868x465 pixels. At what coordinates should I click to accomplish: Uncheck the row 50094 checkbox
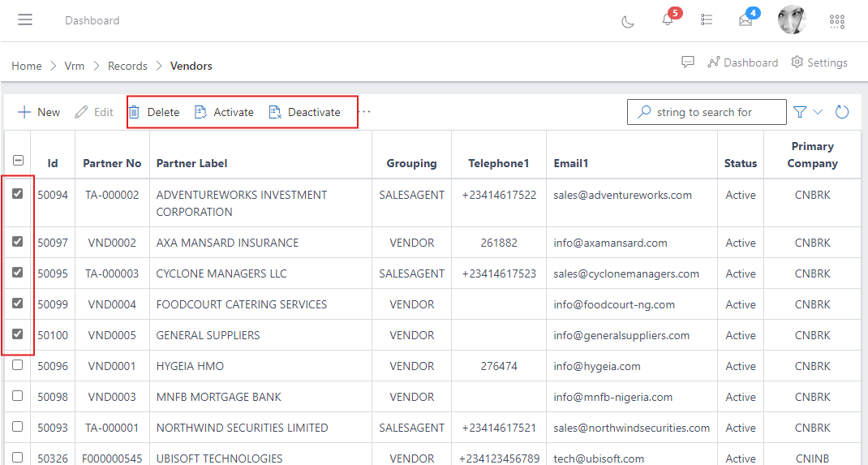click(x=18, y=194)
